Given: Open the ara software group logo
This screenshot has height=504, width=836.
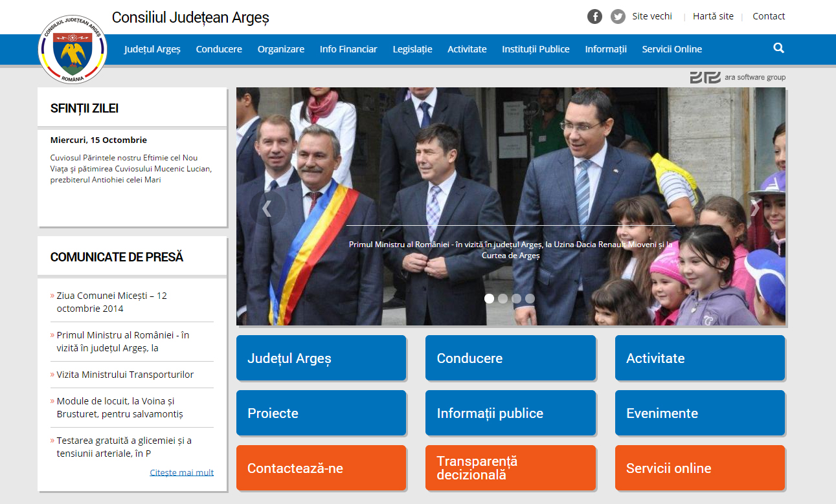Looking at the screenshot, I should pyautogui.click(x=738, y=77).
